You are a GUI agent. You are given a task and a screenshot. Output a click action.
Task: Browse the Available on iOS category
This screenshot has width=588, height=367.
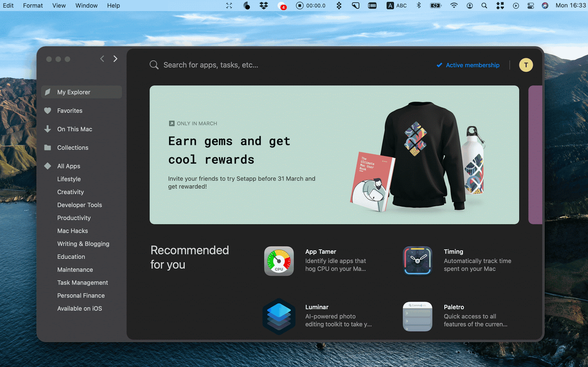pyautogui.click(x=80, y=308)
